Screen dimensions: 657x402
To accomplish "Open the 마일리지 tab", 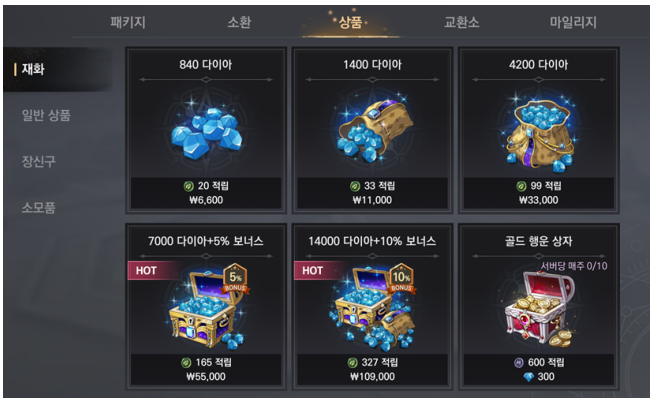I will tap(573, 22).
